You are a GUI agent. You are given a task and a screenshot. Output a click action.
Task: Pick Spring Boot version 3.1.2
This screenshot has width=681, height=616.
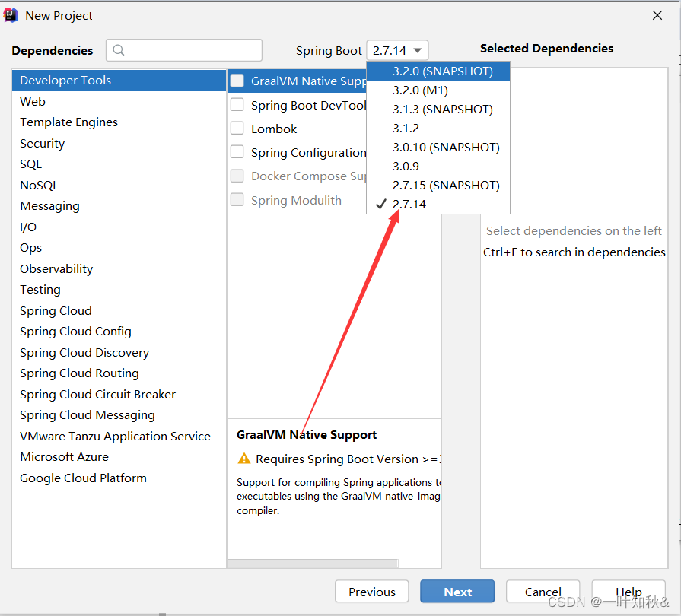tap(438, 128)
